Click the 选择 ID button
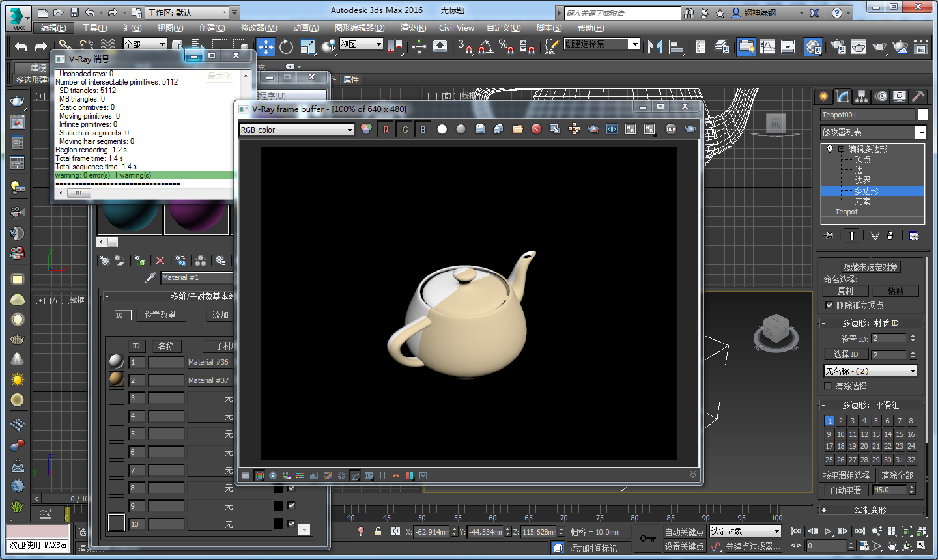Screen dimensions: 938x560 (x=846, y=354)
